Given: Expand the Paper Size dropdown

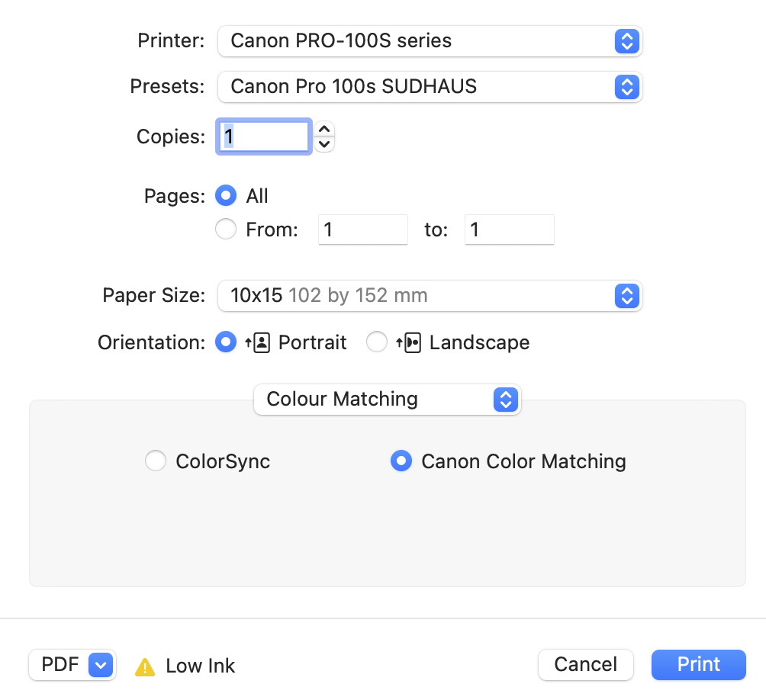Looking at the screenshot, I should [x=626, y=296].
